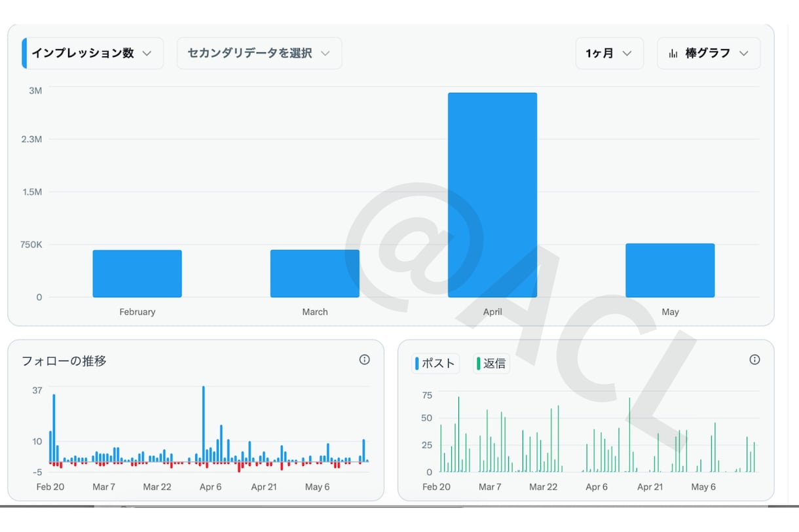Click the 3M axis label
This screenshot has height=532, width=799.
(x=35, y=90)
